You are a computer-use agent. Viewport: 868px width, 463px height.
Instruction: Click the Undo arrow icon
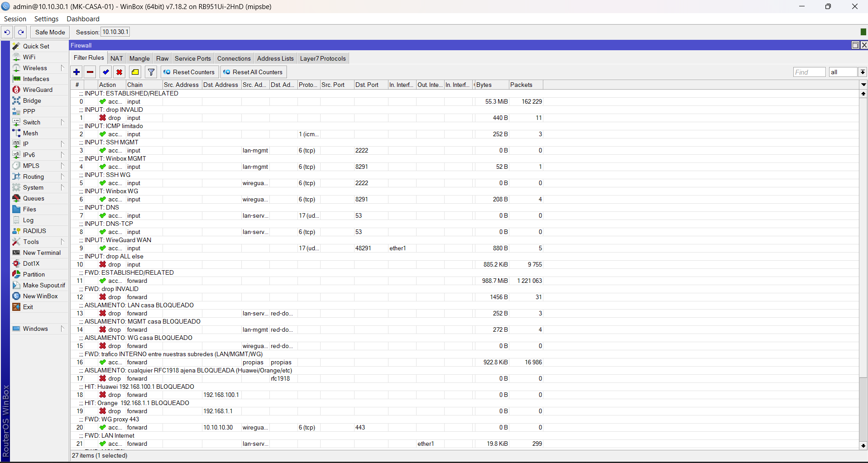(7, 32)
